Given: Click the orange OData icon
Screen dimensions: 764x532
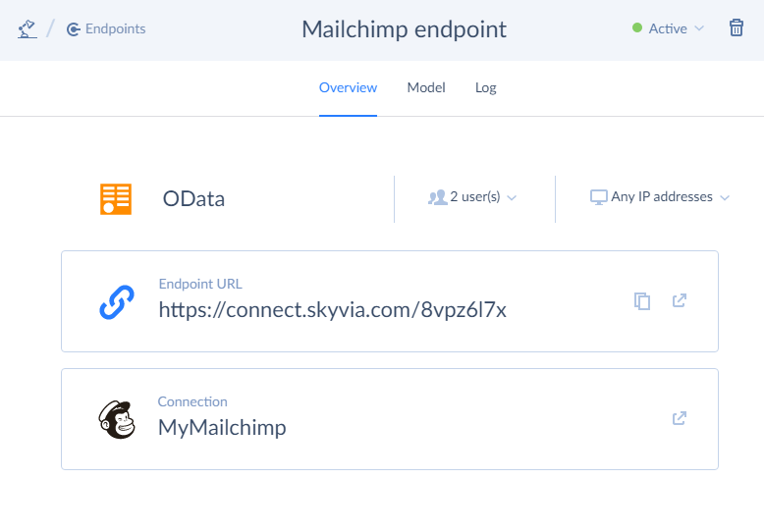Looking at the screenshot, I should (116, 198).
